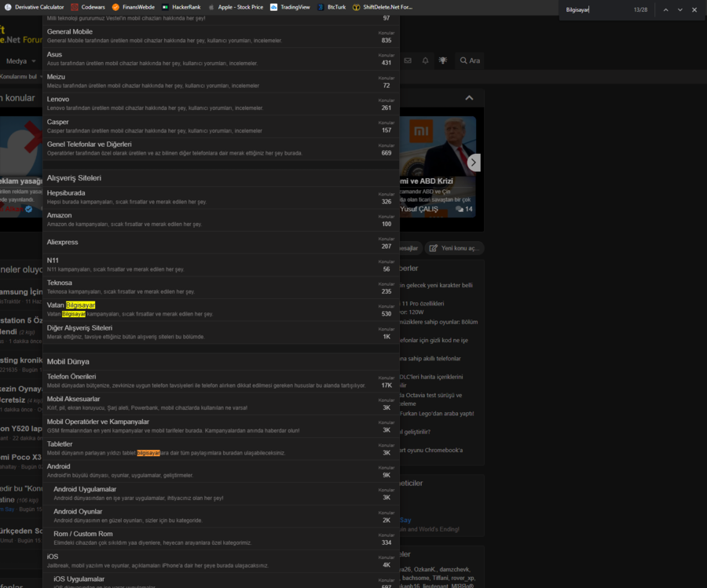Expand the Medya dropdown menu
Viewport: 707px width, 588px height.
(x=20, y=60)
